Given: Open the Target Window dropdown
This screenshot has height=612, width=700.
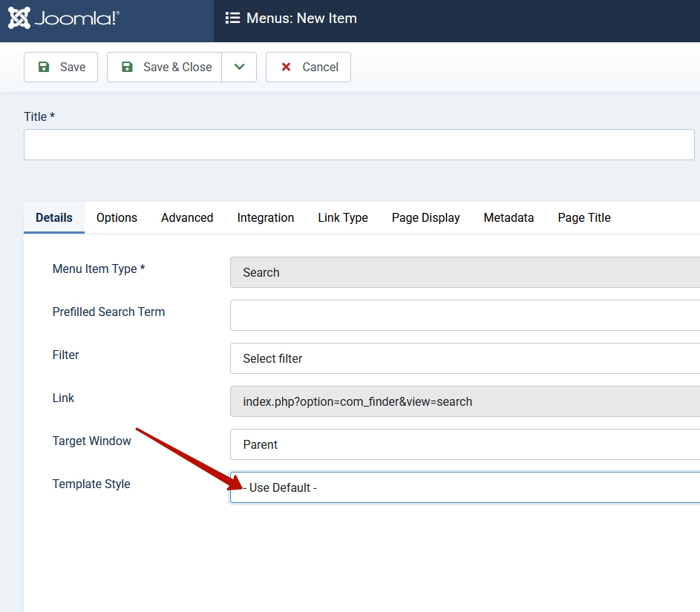Looking at the screenshot, I should (465, 444).
